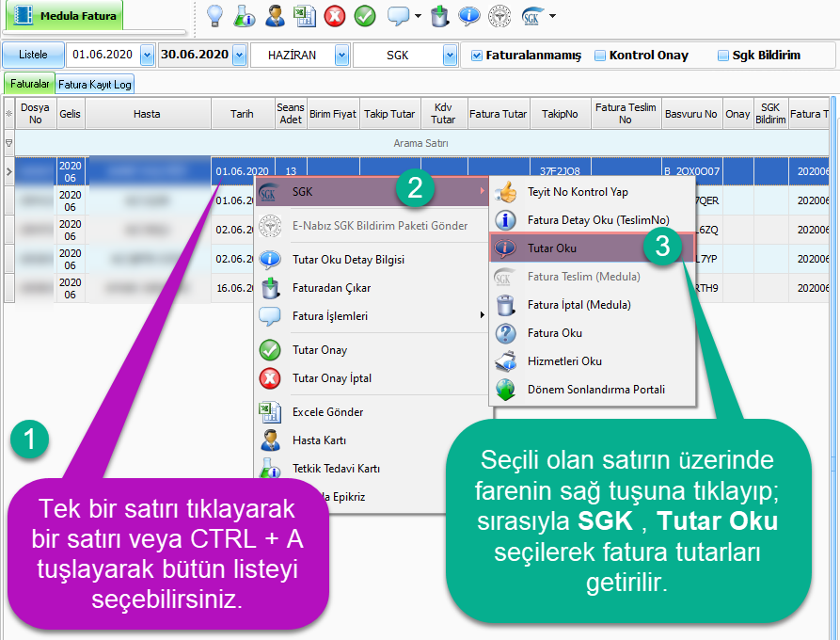This screenshot has height=640, width=840.
Task: Expand the SGK toolbar dropdown arrow
Action: [x=552, y=16]
